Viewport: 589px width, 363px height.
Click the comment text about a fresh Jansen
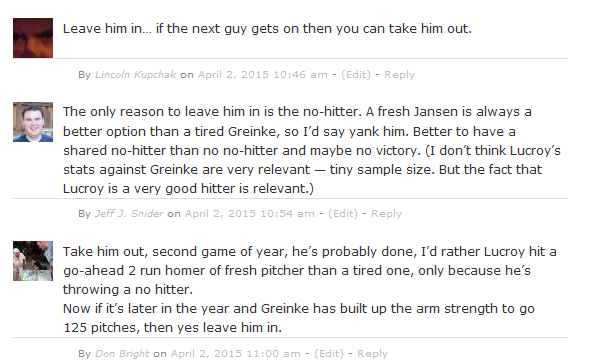click(x=312, y=150)
